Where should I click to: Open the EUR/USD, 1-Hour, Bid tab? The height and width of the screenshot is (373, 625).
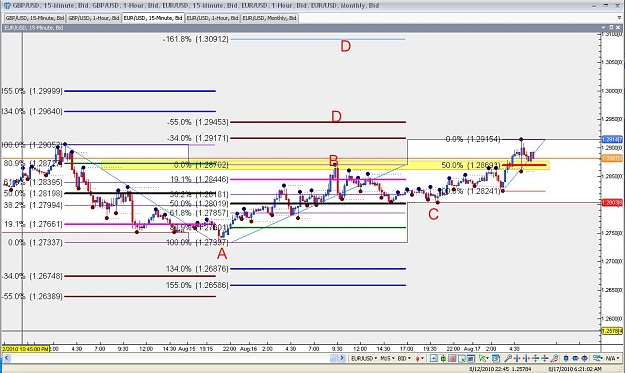(212, 18)
